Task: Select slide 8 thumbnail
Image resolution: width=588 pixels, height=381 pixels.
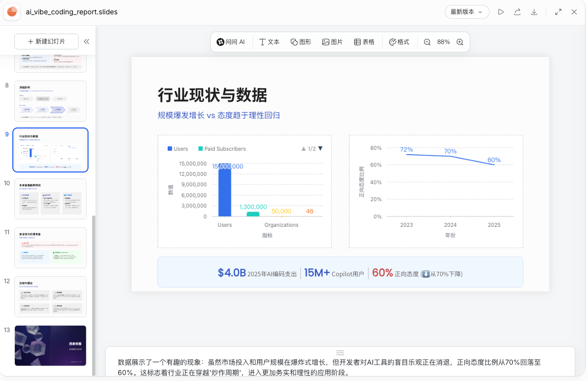Action: 50,101
